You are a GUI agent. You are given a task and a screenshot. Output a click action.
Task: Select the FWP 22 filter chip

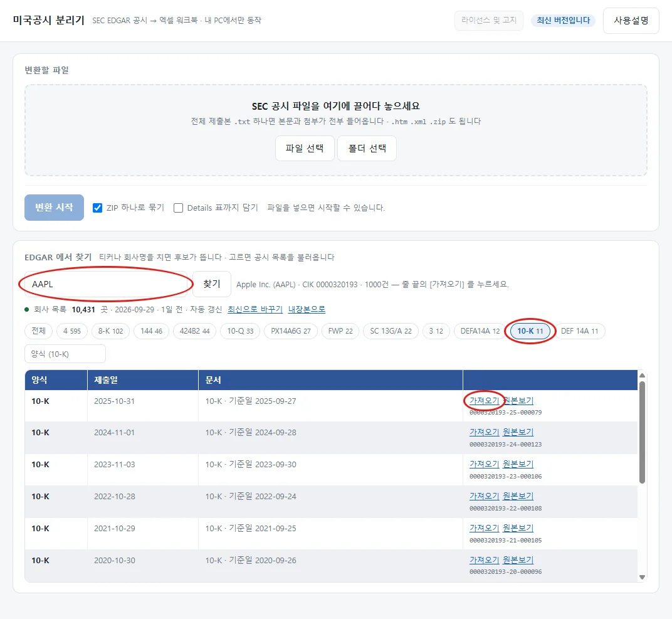tap(340, 331)
